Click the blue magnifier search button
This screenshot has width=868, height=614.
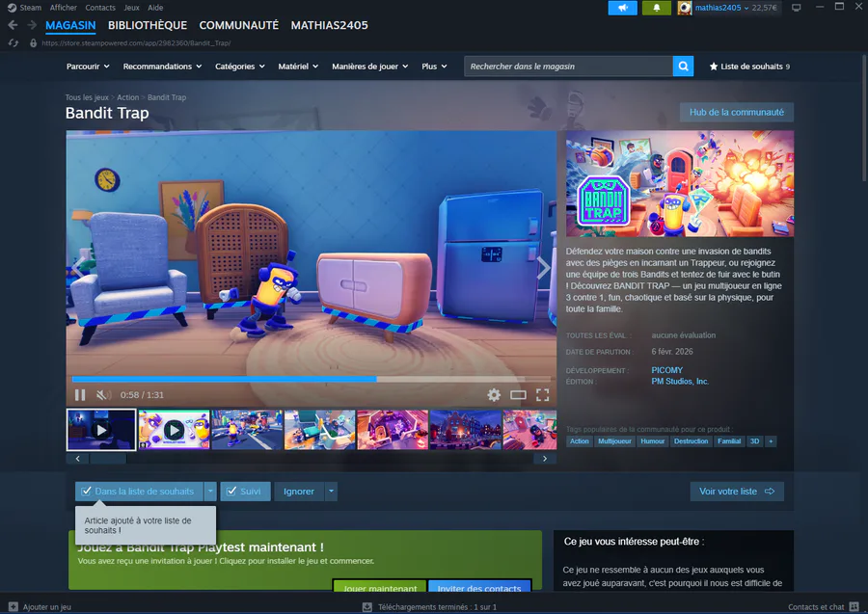(683, 67)
